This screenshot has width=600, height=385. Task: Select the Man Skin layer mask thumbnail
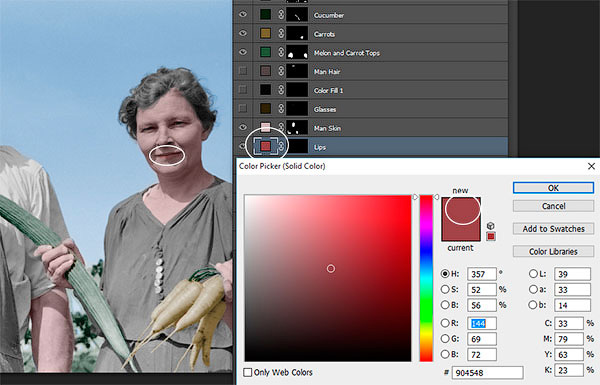click(297, 127)
